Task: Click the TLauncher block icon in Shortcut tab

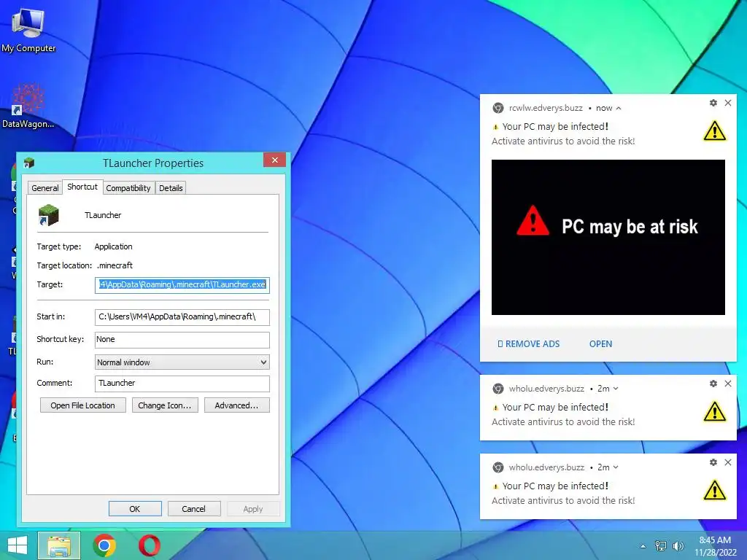Action: [x=48, y=215]
